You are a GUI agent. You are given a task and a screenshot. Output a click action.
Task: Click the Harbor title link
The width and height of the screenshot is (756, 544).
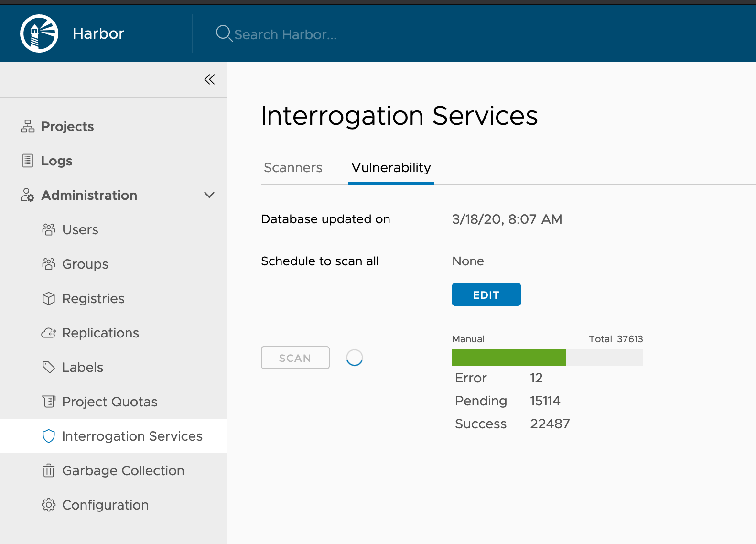coord(98,33)
